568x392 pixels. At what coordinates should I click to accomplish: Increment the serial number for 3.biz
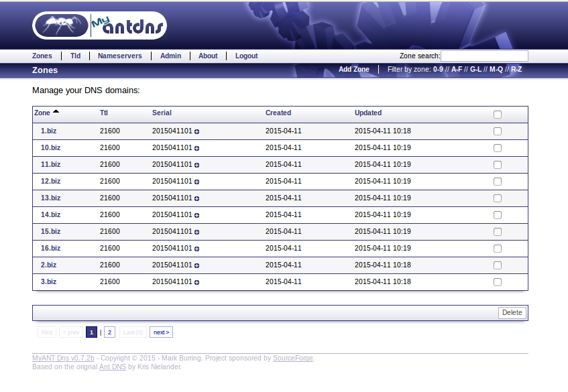(x=196, y=282)
